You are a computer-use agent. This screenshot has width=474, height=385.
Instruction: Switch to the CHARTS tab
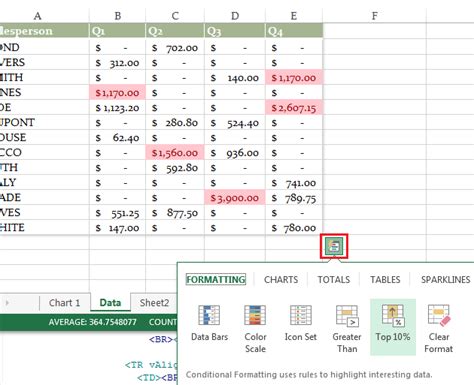coord(281,279)
